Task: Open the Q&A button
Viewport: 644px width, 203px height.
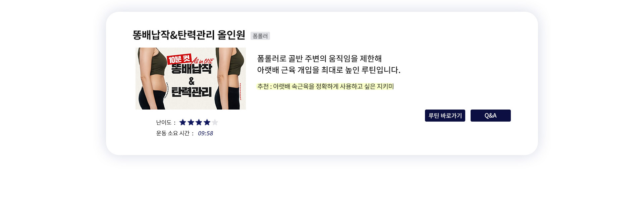Action: point(491,116)
